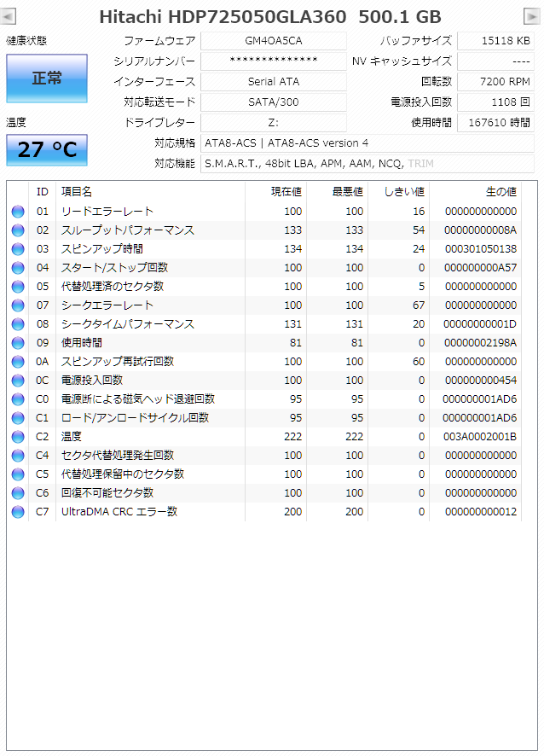
Task: Click the 27 °C temperature button
Action: [x=47, y=150]
